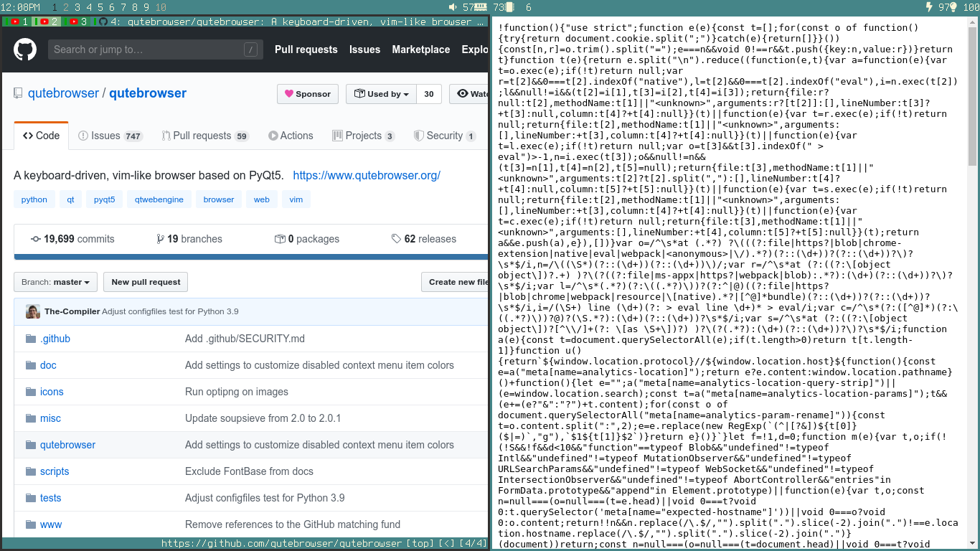Click the scrollbar thumb of the code pane

pyautogui.click(x=973, y=96)
